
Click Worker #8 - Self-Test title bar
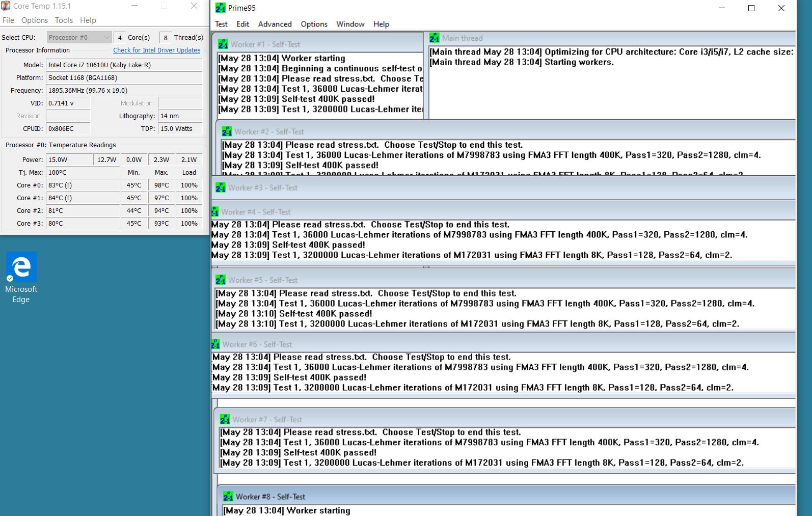(507, 497)
